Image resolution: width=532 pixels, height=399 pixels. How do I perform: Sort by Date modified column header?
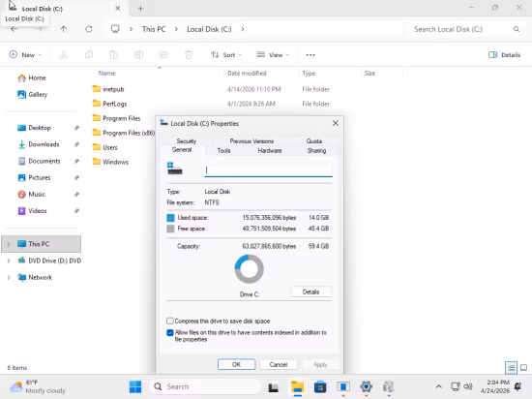pos(247,73)
